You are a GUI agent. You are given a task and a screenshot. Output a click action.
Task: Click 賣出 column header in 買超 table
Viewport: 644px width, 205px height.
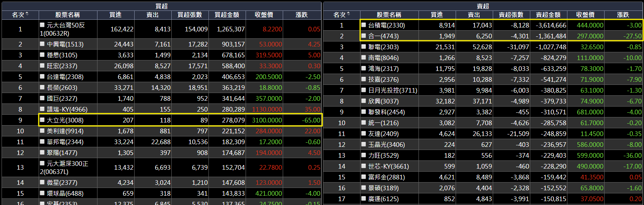click(153, 15)
